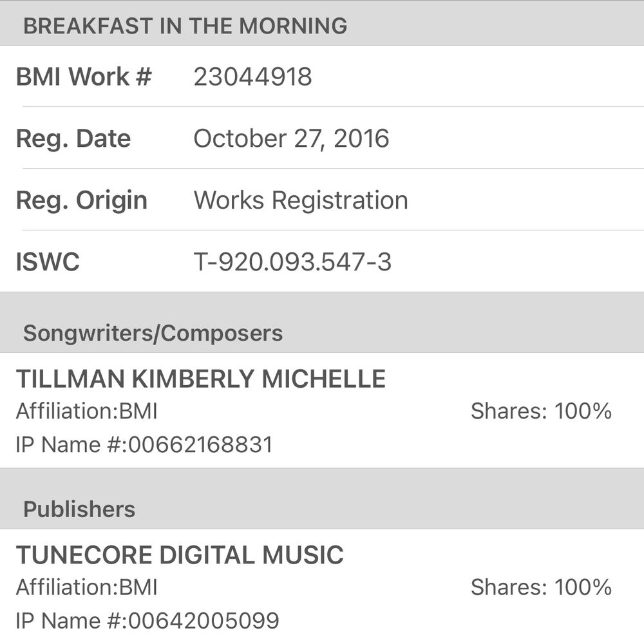Click the Reg. Date label

(73, 138)
